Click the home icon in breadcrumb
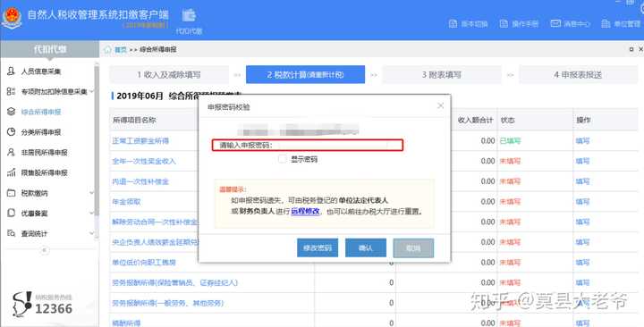This screenshot has height=327, width=644. [x=107, y=50]
